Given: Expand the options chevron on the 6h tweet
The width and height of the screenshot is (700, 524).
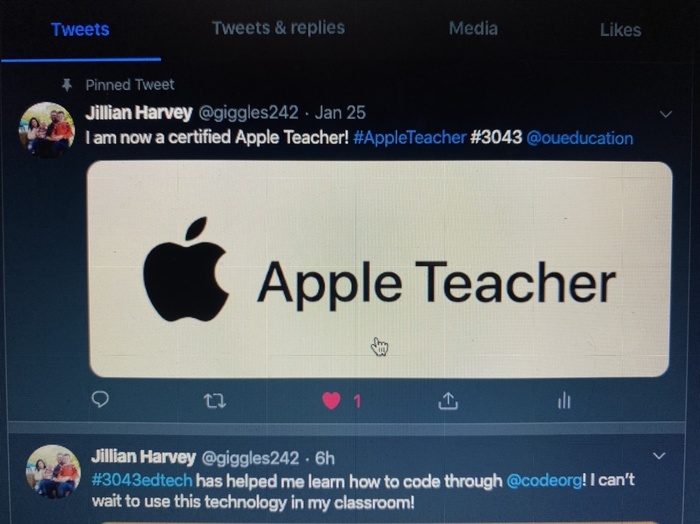Looking at the screenshot, I should [x=659, y=456].
